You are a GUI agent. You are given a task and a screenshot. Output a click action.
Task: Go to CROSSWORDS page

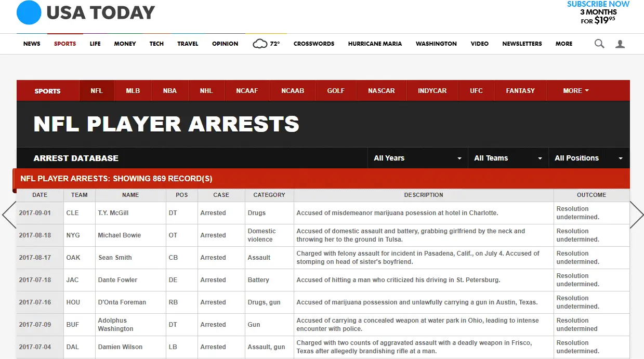314,44
